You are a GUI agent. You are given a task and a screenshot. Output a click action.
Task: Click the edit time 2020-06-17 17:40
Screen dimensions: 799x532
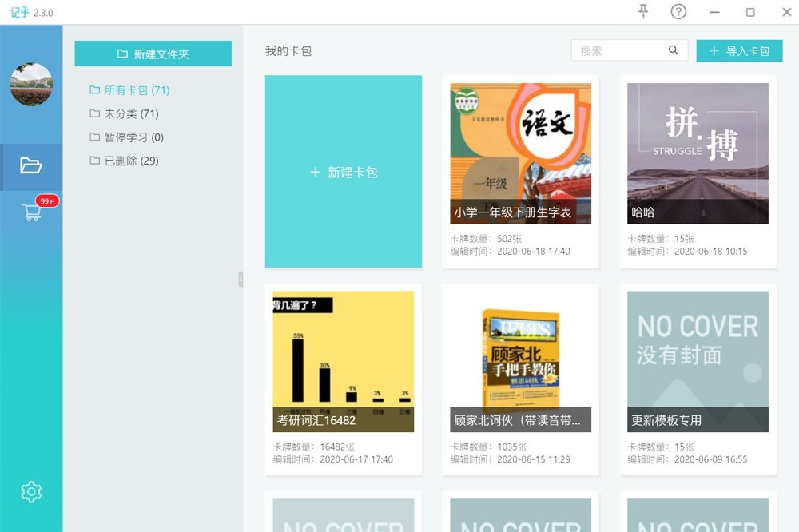pos(356,459)
